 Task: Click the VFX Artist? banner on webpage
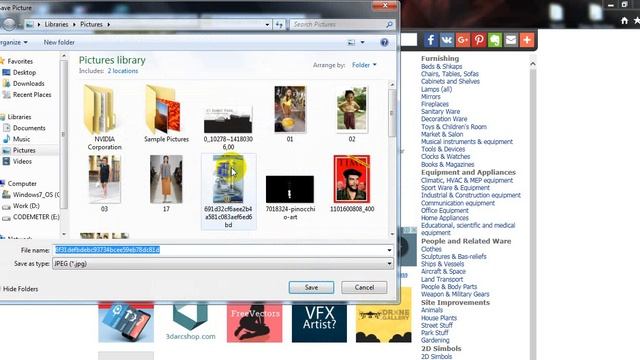(320, 322)
